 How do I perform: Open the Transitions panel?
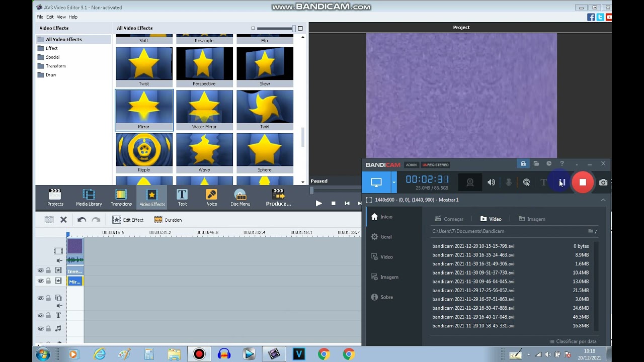[x=121, y=198]
